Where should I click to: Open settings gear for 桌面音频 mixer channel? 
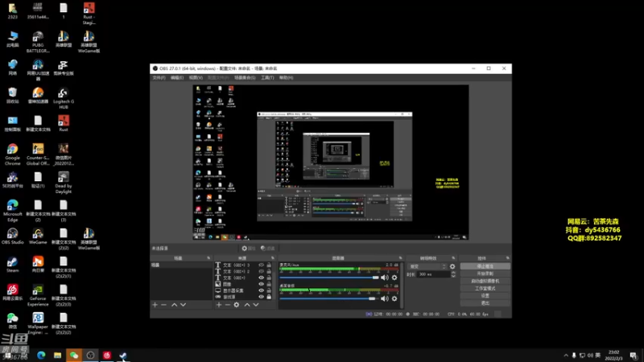pyautogui.click(x=394, y=298)
